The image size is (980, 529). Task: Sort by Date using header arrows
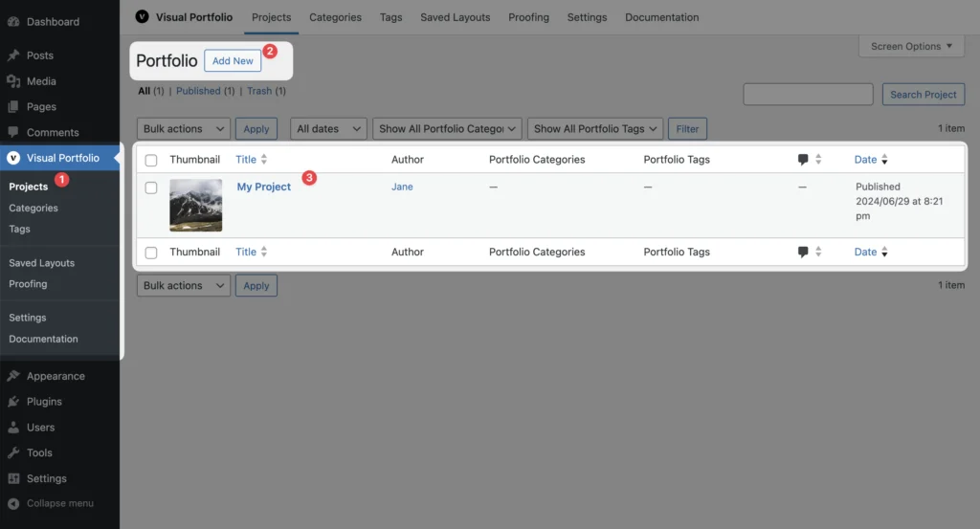pos(884,159)
